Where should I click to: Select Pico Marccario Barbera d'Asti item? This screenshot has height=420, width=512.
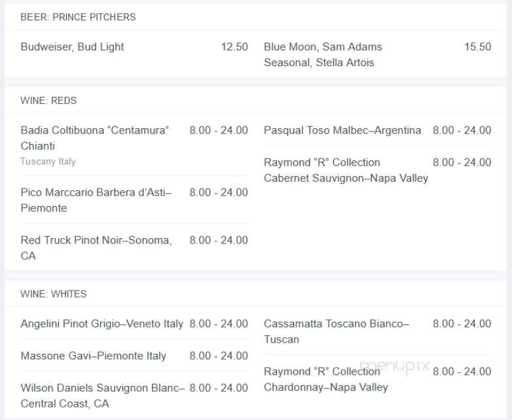click(x=96, y=200)
